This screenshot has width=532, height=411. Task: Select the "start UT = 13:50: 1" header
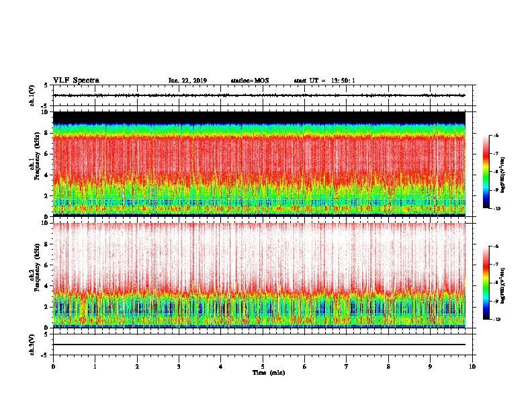324,81
